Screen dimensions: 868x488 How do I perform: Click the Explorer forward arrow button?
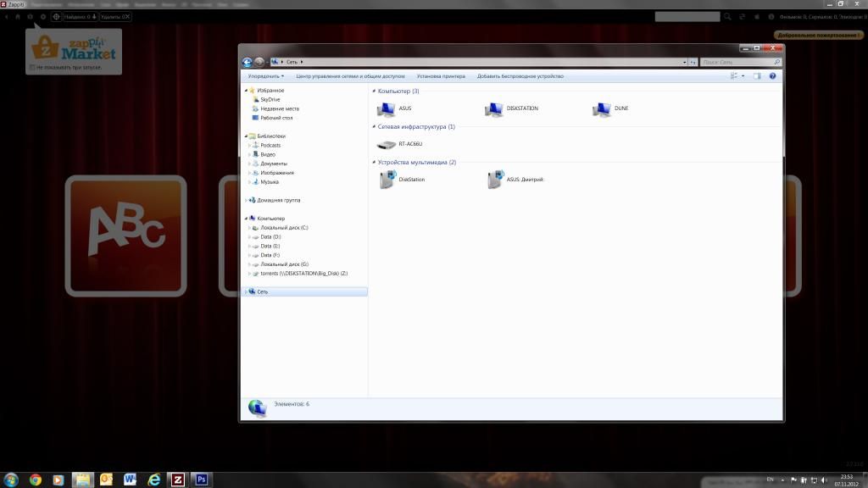click(x=259, y=62)
